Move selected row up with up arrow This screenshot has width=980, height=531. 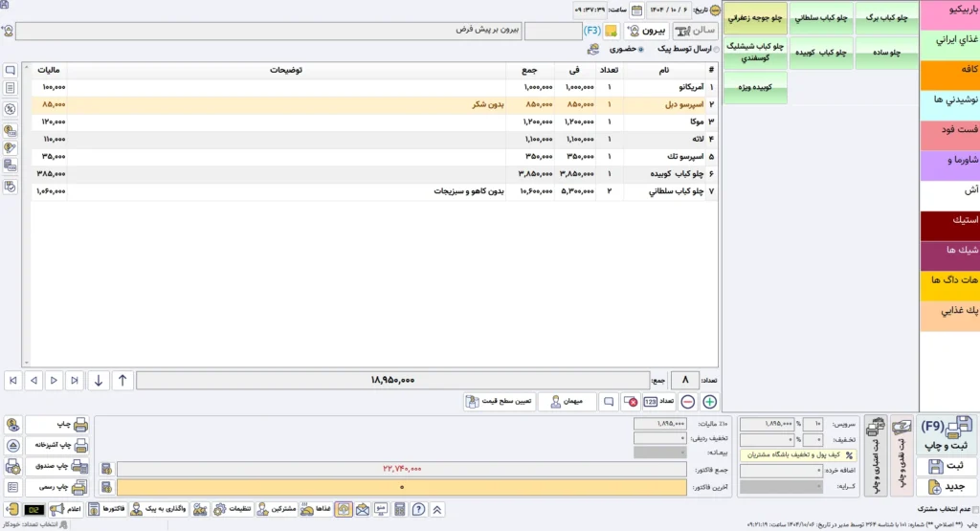(122, 380)
